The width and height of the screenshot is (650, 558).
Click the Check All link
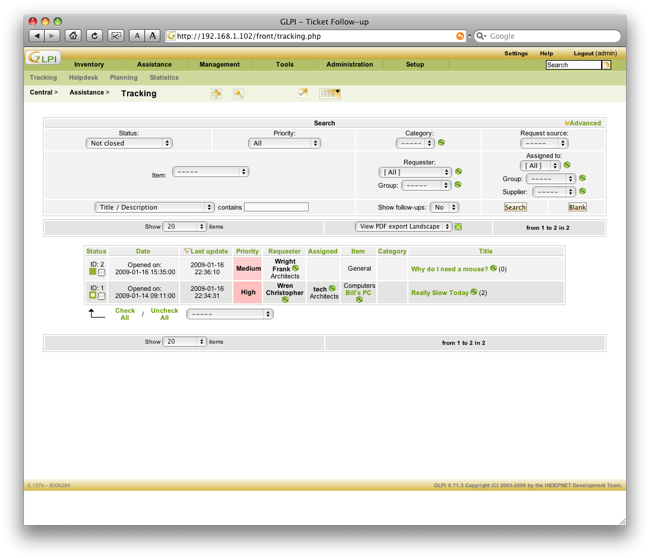(125, 314)
